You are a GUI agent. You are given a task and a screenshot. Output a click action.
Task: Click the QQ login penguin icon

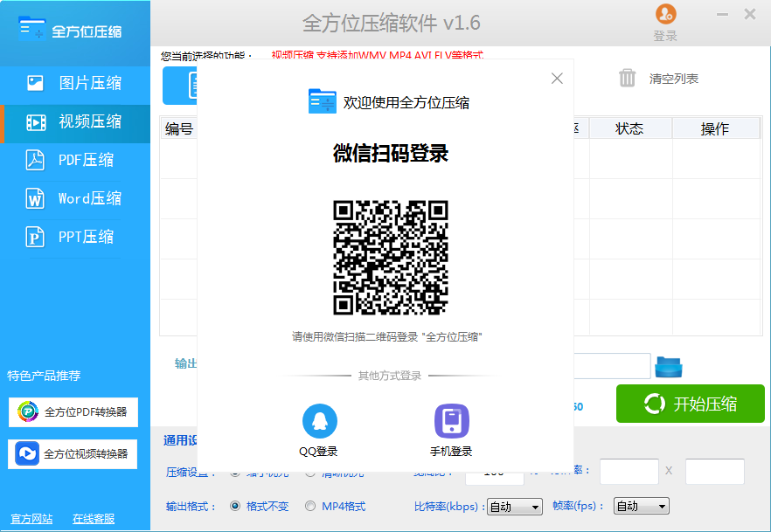coord(319,421)
